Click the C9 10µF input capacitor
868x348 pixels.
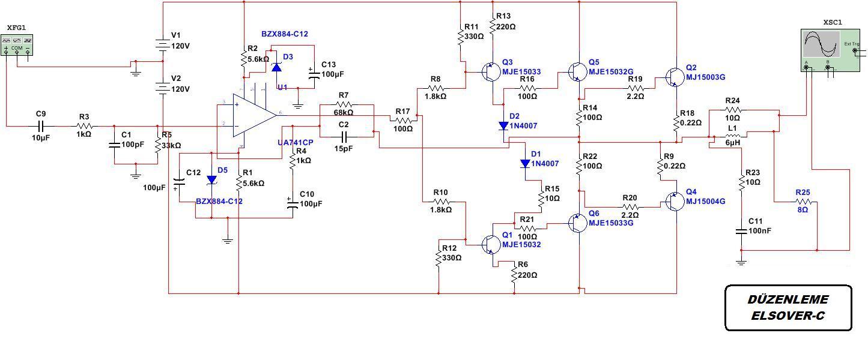(41, 127)
